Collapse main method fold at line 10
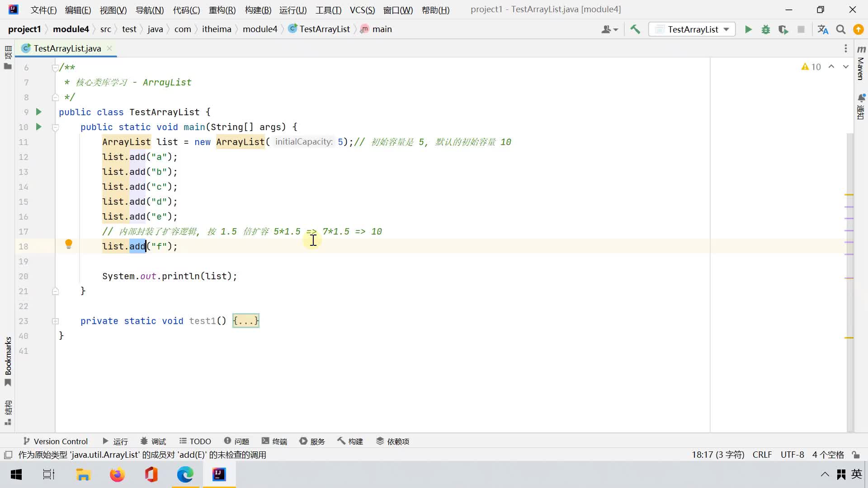 pyautogui.click(x=55, y=127)
